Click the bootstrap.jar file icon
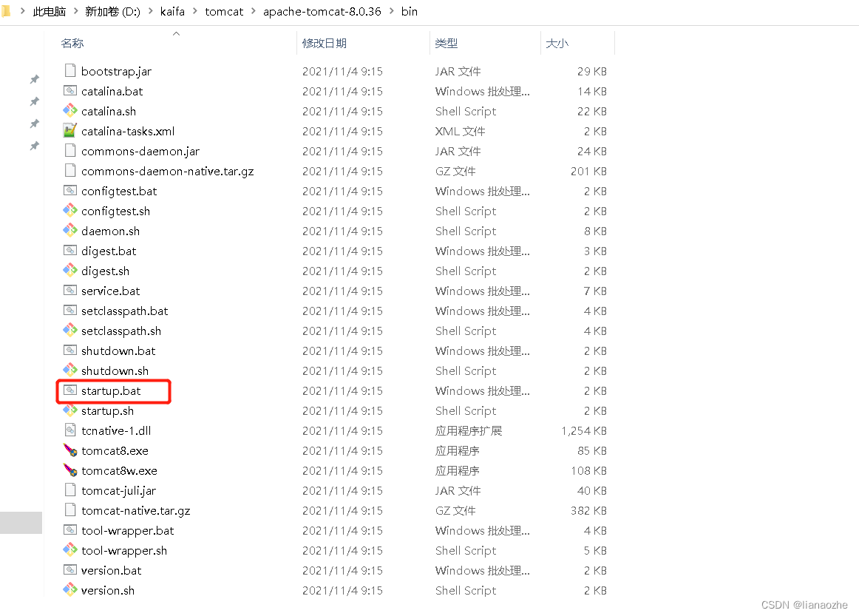859x616 pixels. pos(70,70)
